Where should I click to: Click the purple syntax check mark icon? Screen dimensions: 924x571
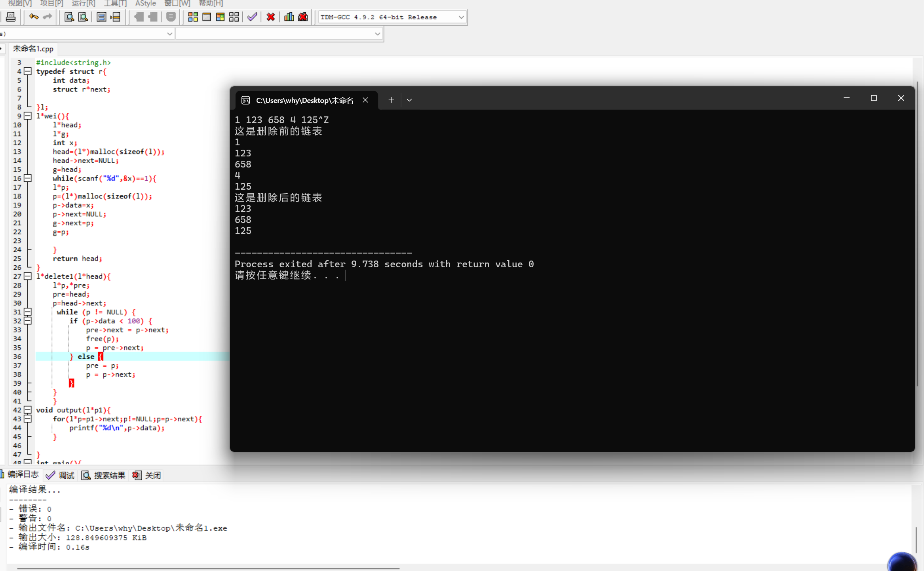coord(252,17)
